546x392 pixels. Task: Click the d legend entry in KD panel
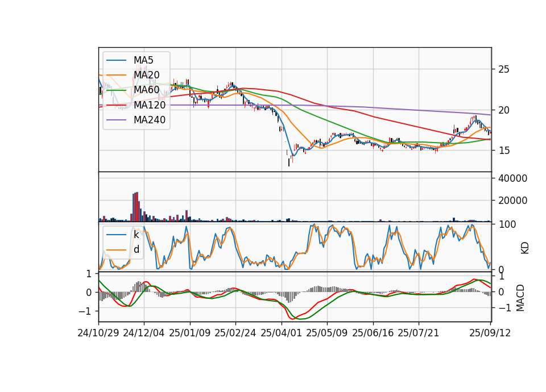coord(136,249)
